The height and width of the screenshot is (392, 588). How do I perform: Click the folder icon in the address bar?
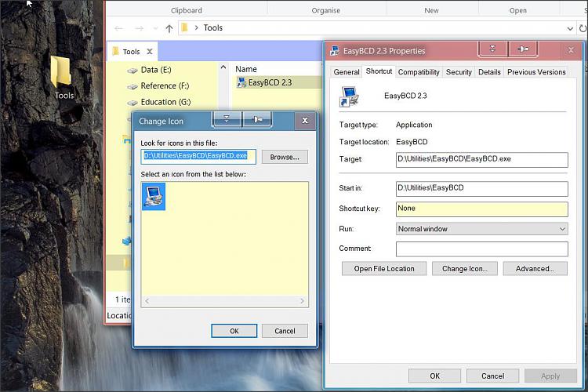click(184, 27)
